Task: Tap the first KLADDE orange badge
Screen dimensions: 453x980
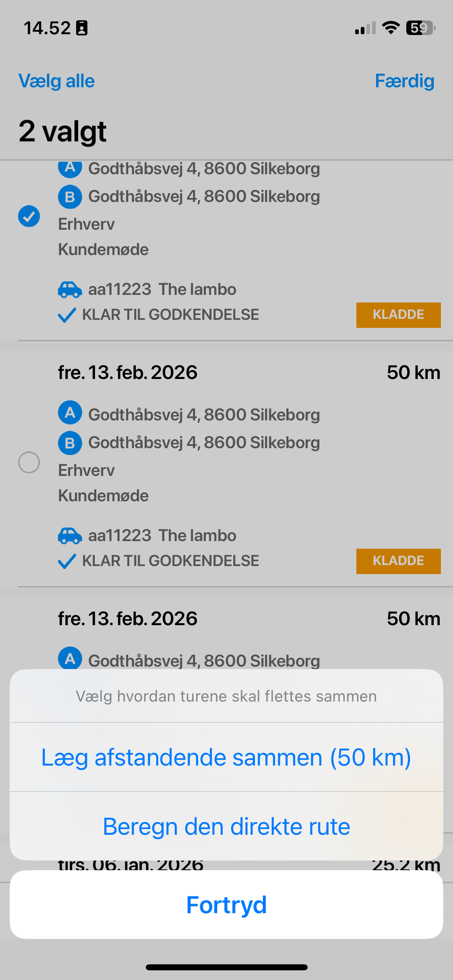Action: (398, 315)
